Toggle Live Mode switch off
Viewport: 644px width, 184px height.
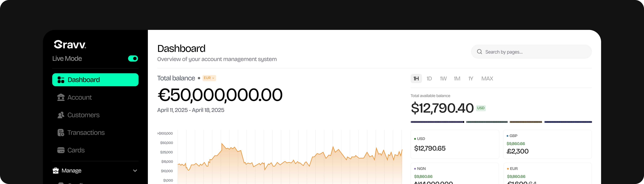[133, 58]
